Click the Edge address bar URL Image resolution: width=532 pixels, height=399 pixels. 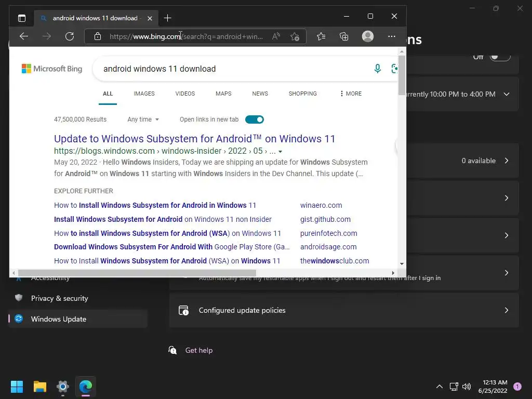click(186, 36)
